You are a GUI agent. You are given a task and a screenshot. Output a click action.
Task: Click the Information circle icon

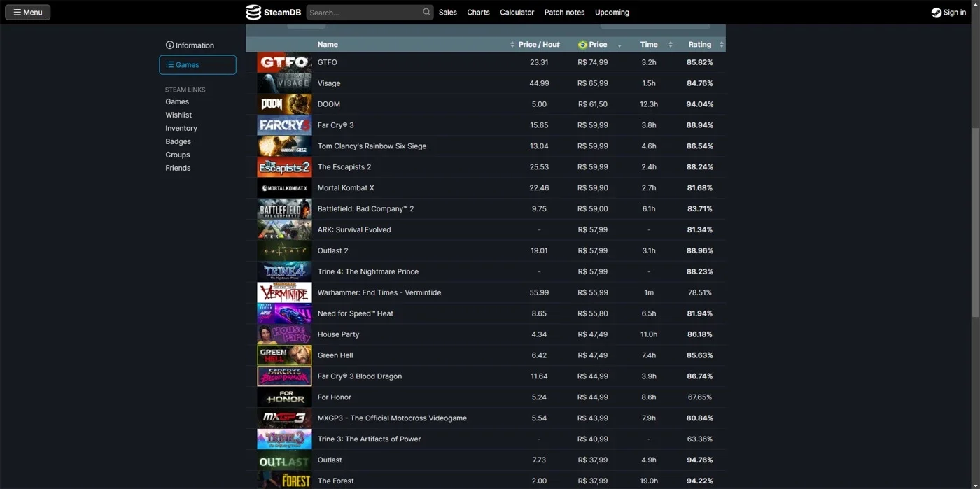tap(169, 45)
